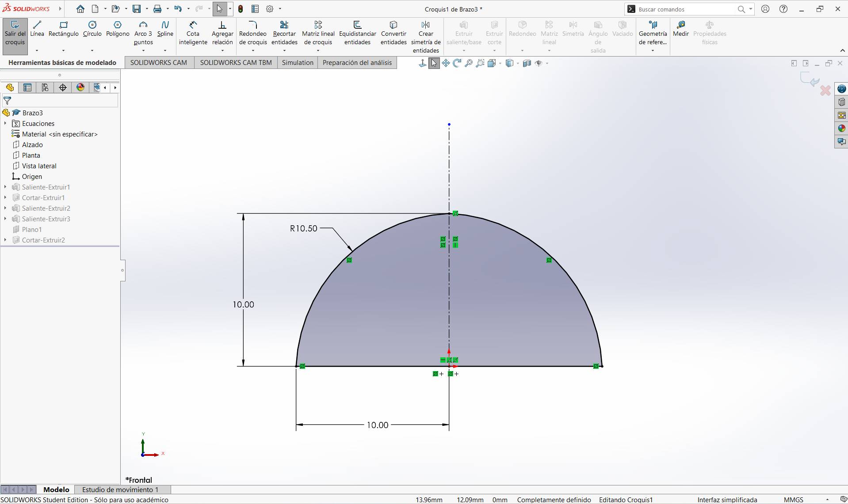
Task: Click the Home icon in title bar
Action: (x=80, y=9)
